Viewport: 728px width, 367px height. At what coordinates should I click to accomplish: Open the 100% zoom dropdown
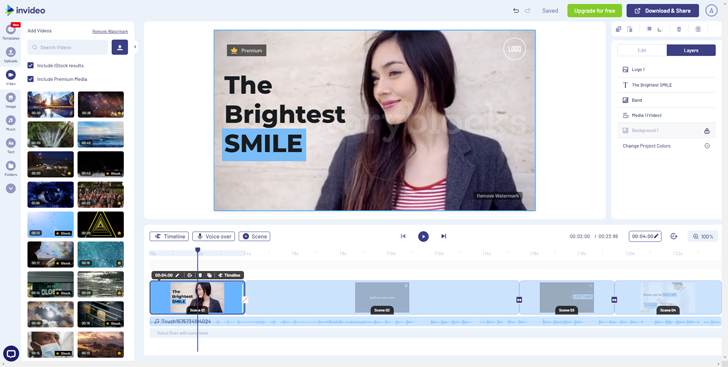point(703,236)
